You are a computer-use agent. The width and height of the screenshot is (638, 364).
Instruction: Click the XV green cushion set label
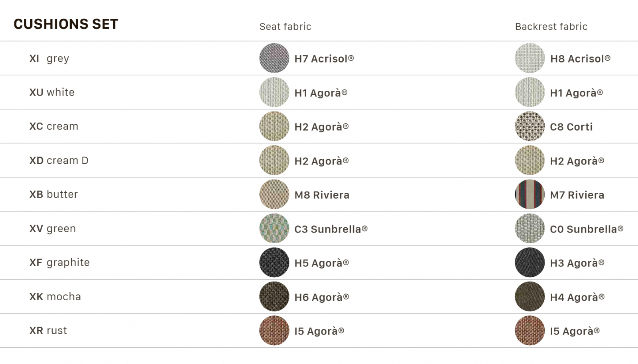tap(53, 229)
